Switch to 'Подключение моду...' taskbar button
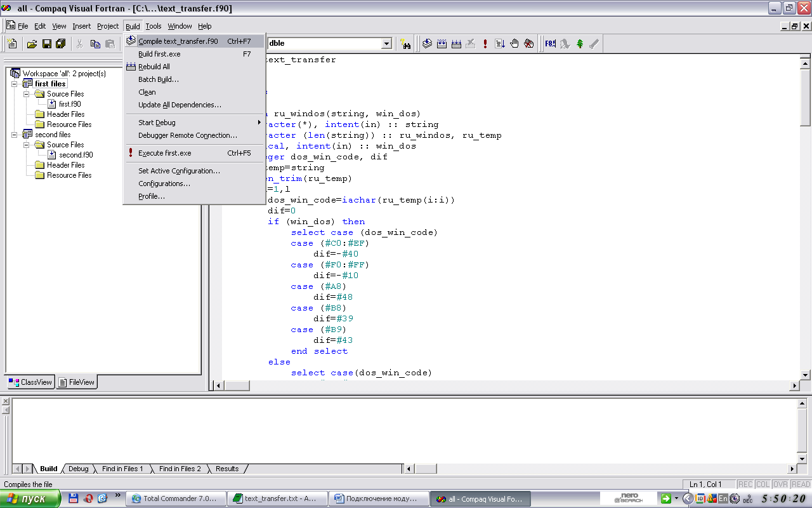 (379, 498)
